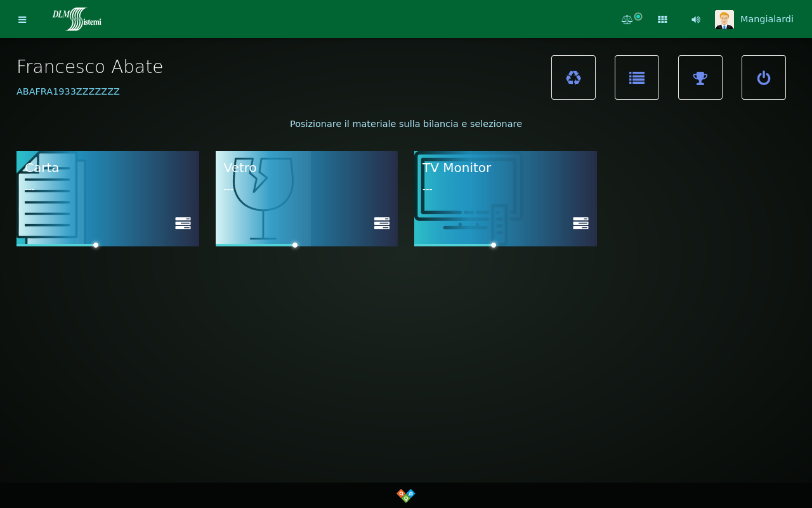Screen dimensions: 812x508
Task: Open the list view button
Action: coord(637,77)
